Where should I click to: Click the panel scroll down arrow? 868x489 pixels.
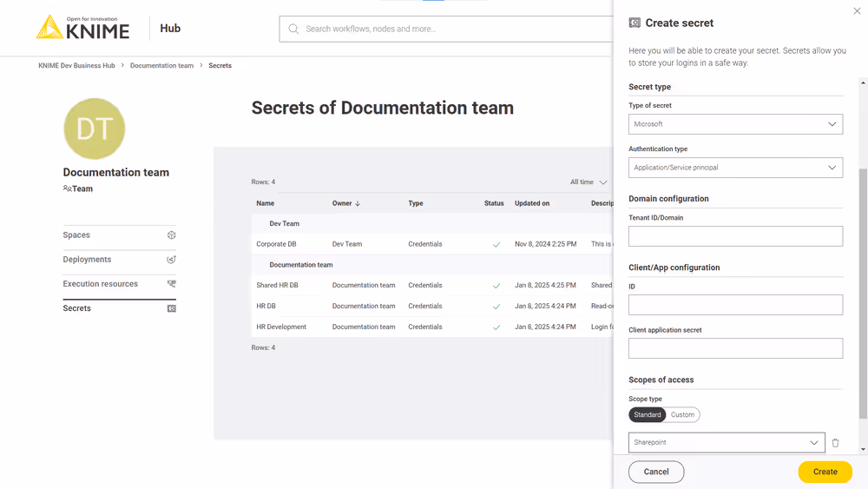pos(863,450)
